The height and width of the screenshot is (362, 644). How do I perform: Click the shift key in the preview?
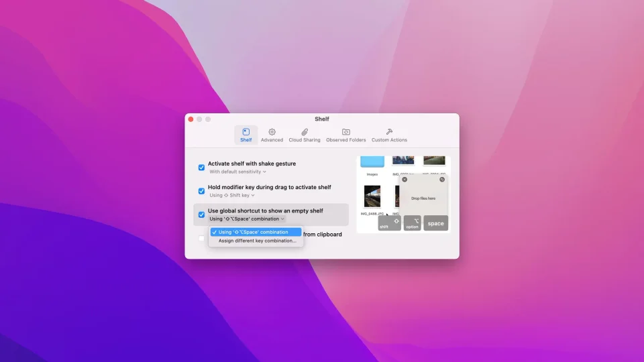point(389,223)
